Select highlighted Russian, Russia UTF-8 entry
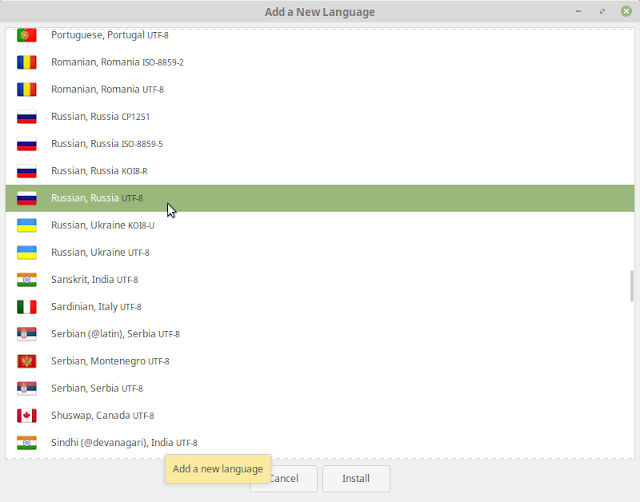640x502 pixels. click(320, 198)
